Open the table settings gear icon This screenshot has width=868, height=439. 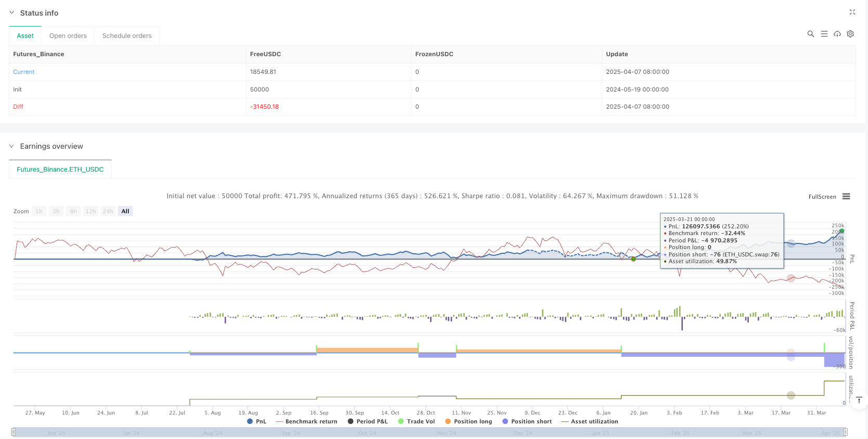pyautogui.click(x=850, y=34)
